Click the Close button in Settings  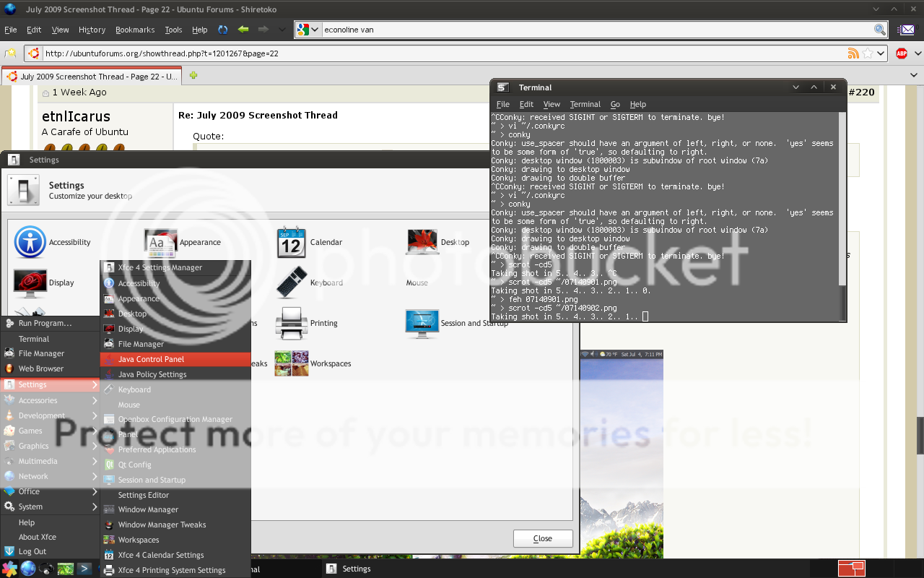[542, 538]
